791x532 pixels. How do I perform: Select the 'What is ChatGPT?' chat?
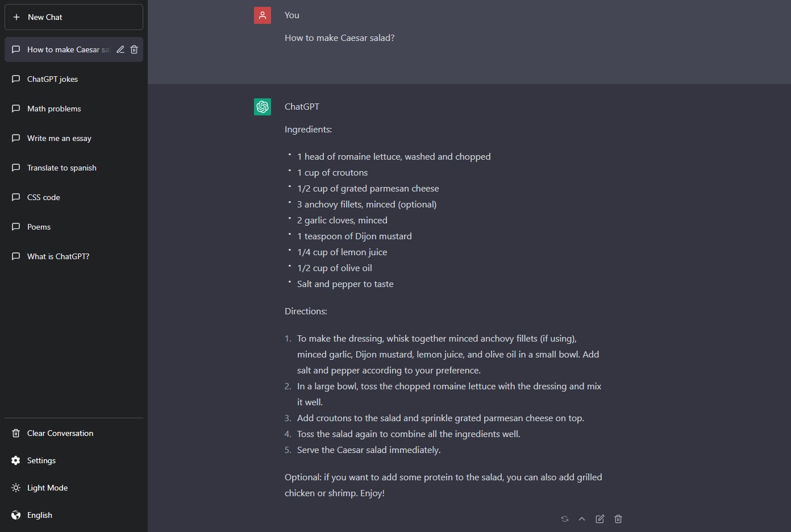click(58, 256)
